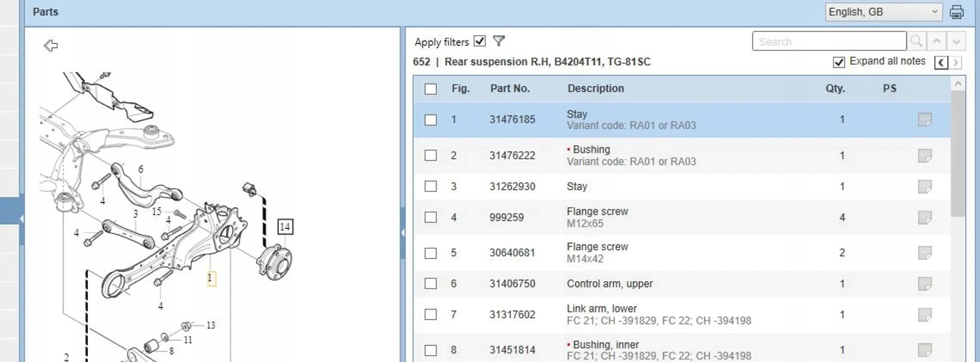This screenshot has width=980, height=362.
Task: Click boxed callout 14 in diagram
Action: pos(285,227)
